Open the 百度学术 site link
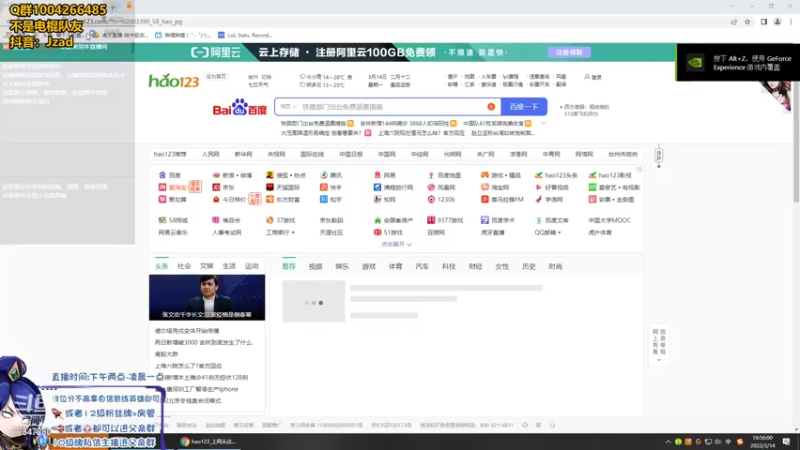 click(498, 220)
